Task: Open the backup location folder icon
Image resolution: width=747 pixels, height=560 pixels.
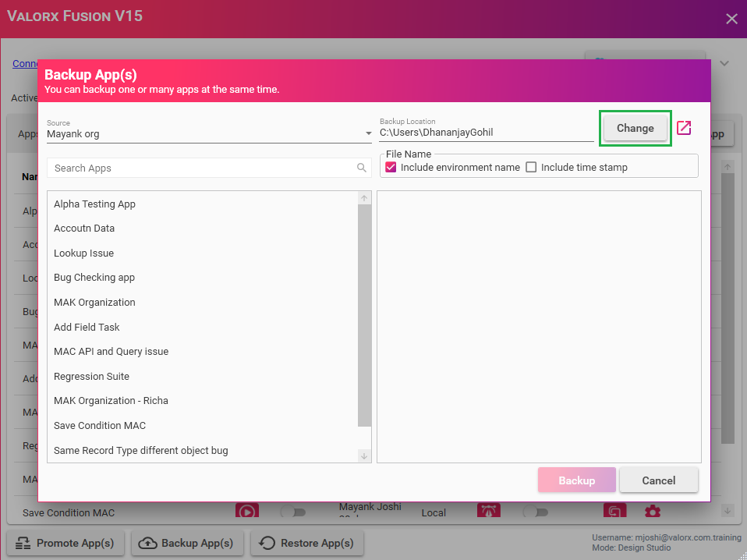Action: 684,128
